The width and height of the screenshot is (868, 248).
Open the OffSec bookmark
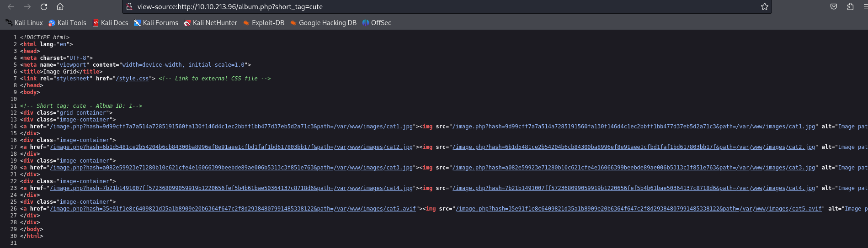(377, 23)
